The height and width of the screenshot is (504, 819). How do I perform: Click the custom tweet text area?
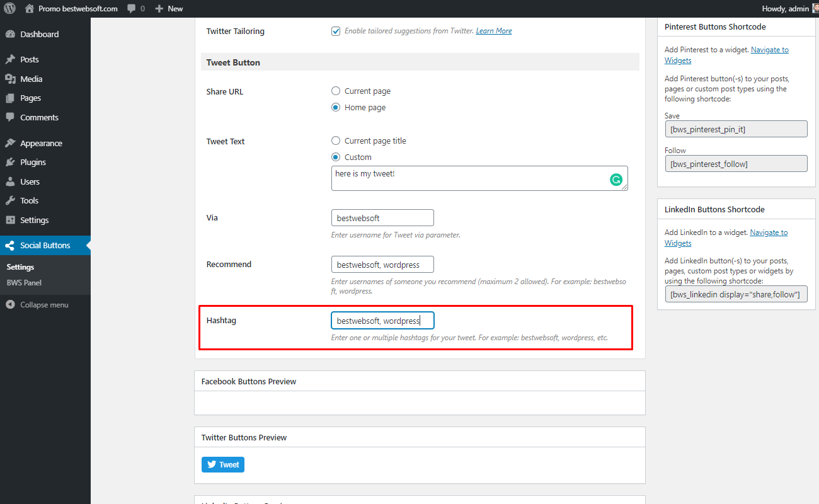click(479, 178)
